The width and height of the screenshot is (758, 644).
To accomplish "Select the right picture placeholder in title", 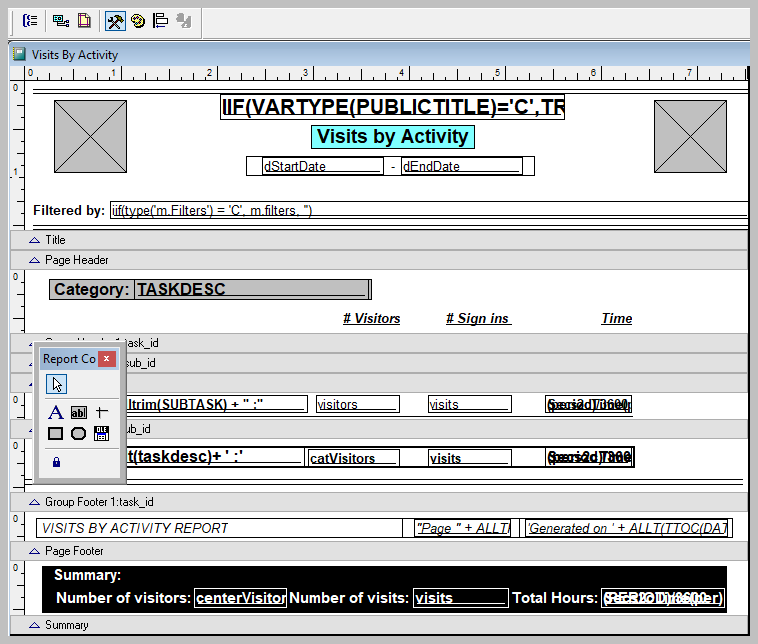I will click(690, 136).
